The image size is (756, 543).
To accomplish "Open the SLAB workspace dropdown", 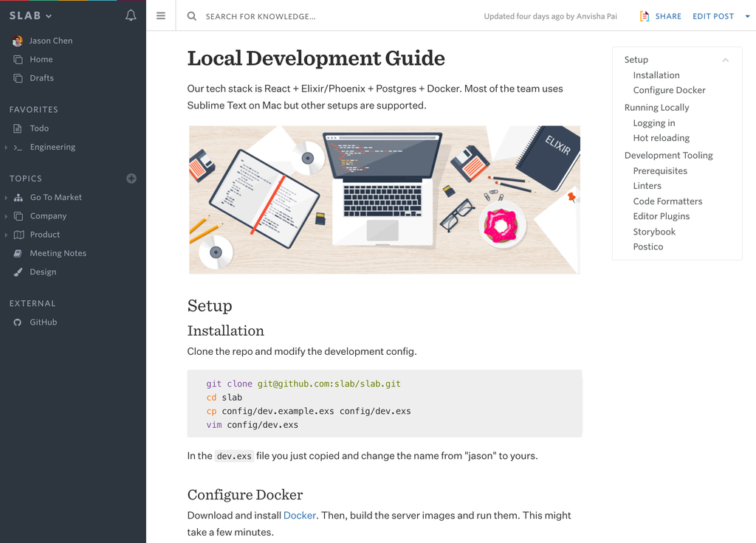I will [x=30, y=16].
